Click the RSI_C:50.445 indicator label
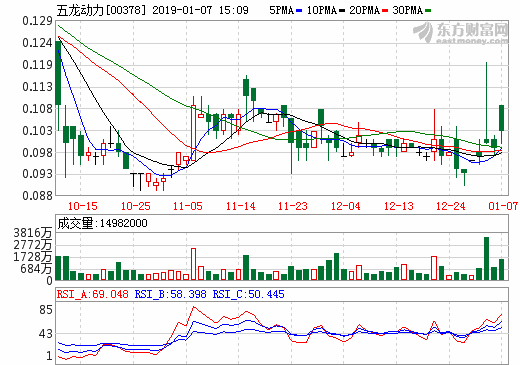The height and width of the screenshot is (365, 520). click(x=248, y=294)
